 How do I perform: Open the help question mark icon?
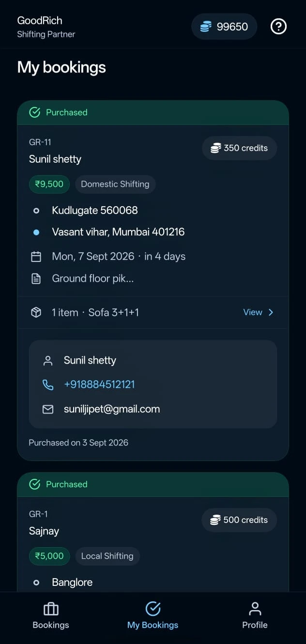(278, 27)
